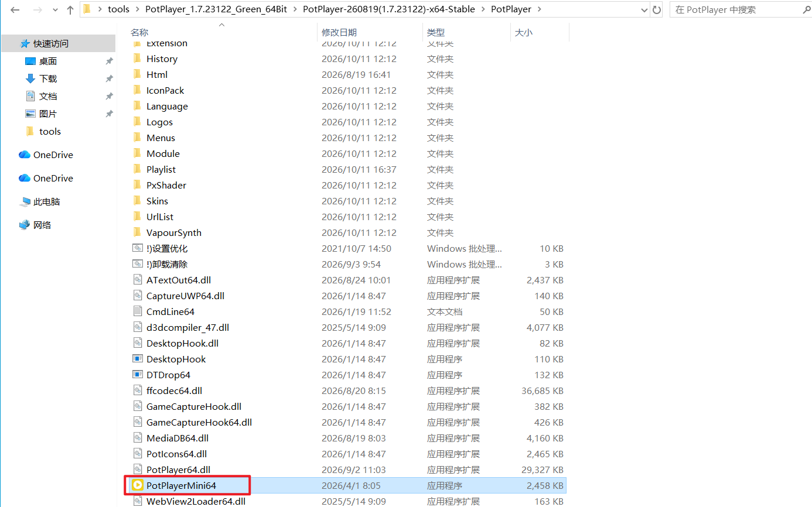Click the Up one level arrow
This screenshot has width=812, height=507.
click(x=70, y=10)
